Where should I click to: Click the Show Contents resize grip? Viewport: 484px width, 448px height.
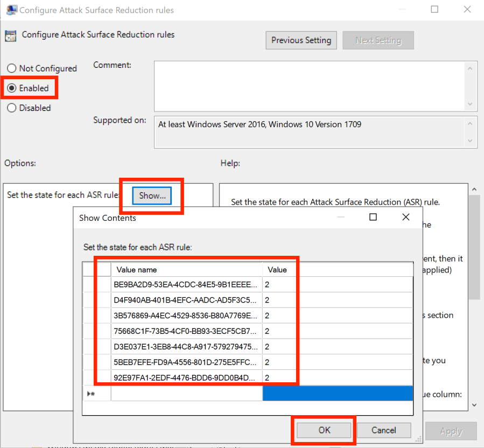click(418, 439)
